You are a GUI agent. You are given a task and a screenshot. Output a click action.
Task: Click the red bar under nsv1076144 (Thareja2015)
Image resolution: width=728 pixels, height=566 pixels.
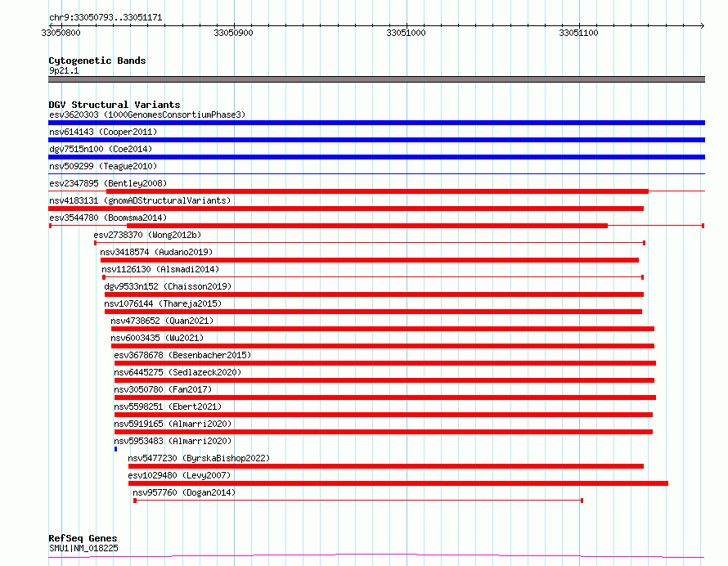pyautogui.click(x=373, y=312)
